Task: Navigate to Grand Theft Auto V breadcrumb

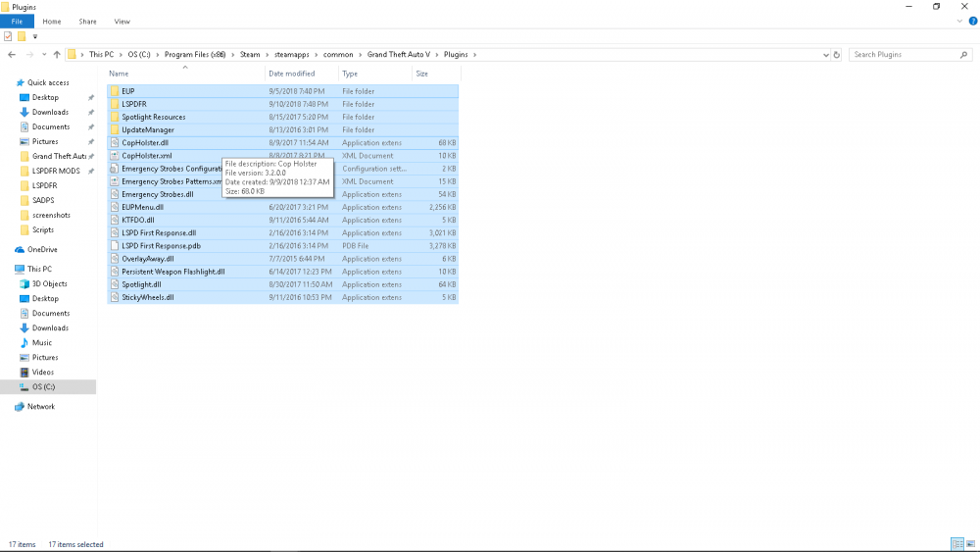Action: (x=399, y=54)
